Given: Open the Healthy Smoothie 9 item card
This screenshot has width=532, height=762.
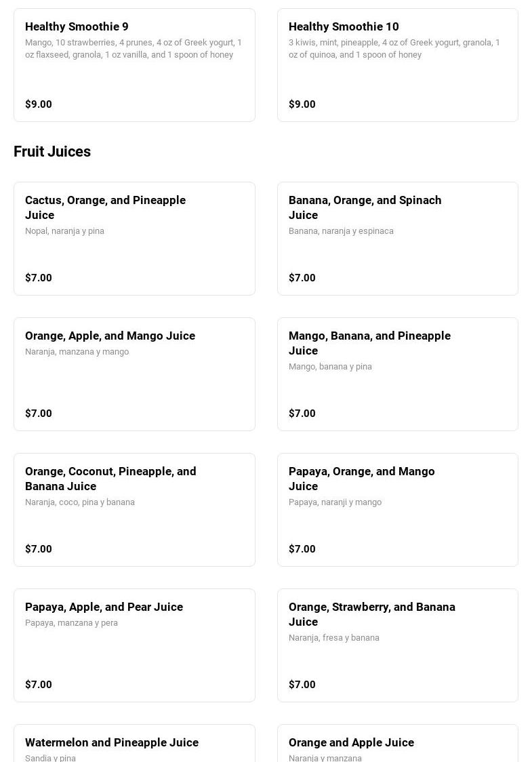Looking at the screenshot, I should click(x=134, y=65).
